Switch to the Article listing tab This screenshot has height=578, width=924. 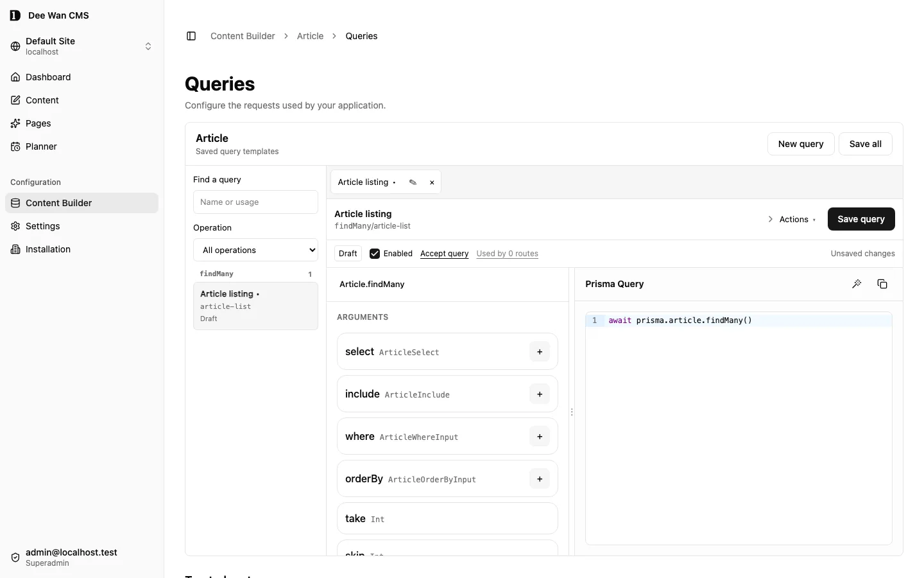(x=363, y=182)
